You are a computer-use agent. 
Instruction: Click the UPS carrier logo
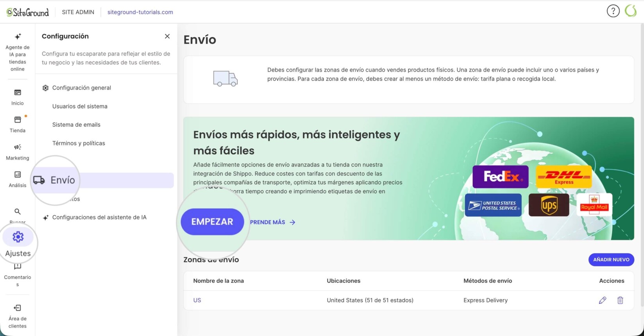549,205
